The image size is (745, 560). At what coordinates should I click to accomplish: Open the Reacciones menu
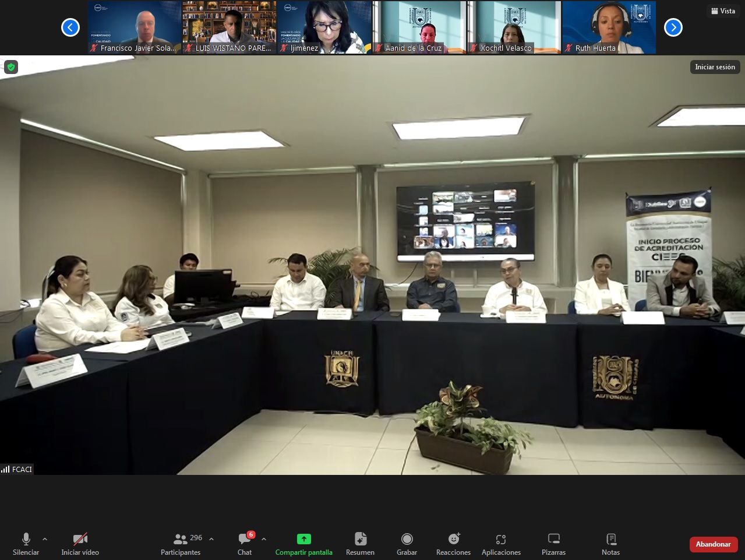coord(453,543)
